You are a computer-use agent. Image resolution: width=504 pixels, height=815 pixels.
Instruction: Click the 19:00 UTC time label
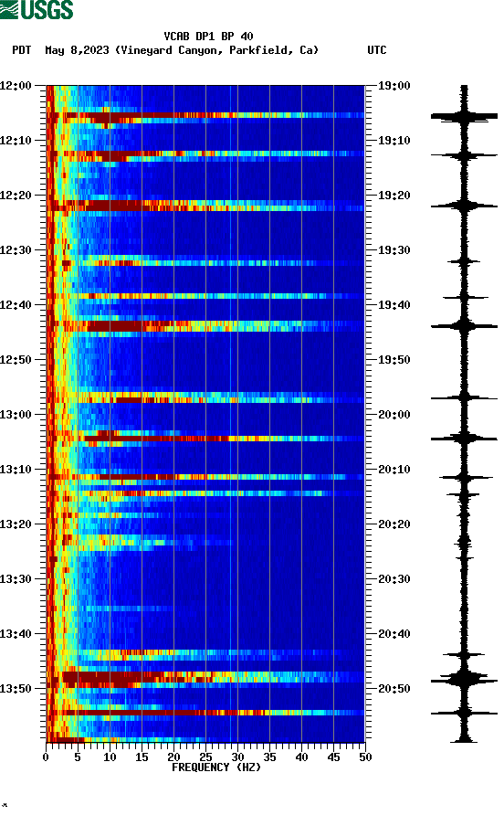pyautogui.click(x=394, y=86)
